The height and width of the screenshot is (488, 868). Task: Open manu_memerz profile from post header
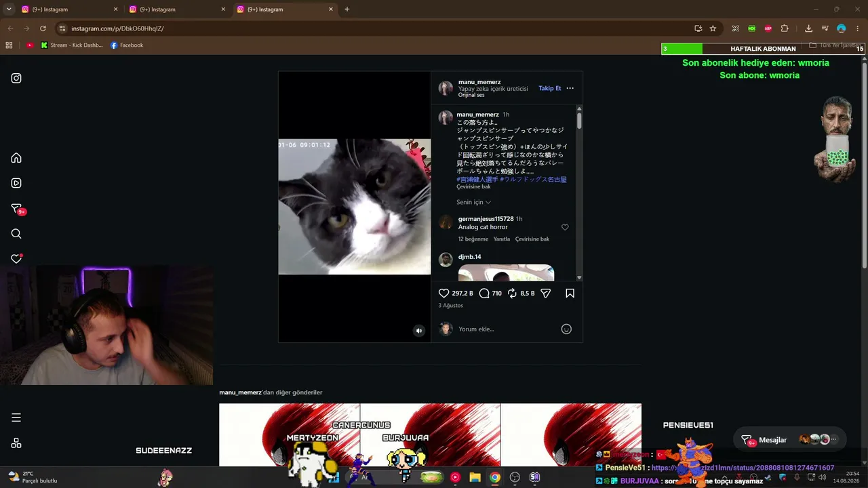479,82
